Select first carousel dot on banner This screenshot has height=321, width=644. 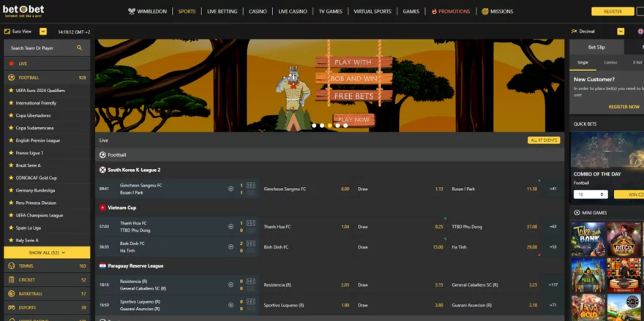pos(313,126)
